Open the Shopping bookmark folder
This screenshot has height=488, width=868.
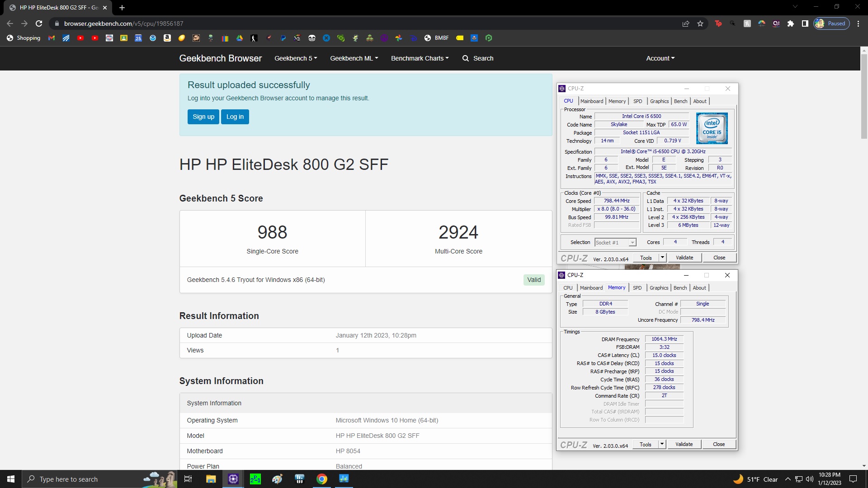pyautogui.click(x=24, y=38)
